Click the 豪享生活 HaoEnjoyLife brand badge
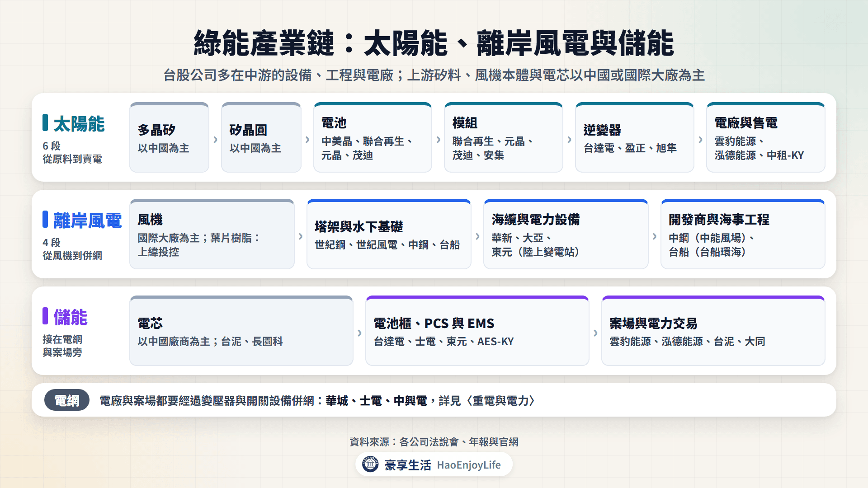The width and height of the screenshot is (868, 488). tap(434, 465)
